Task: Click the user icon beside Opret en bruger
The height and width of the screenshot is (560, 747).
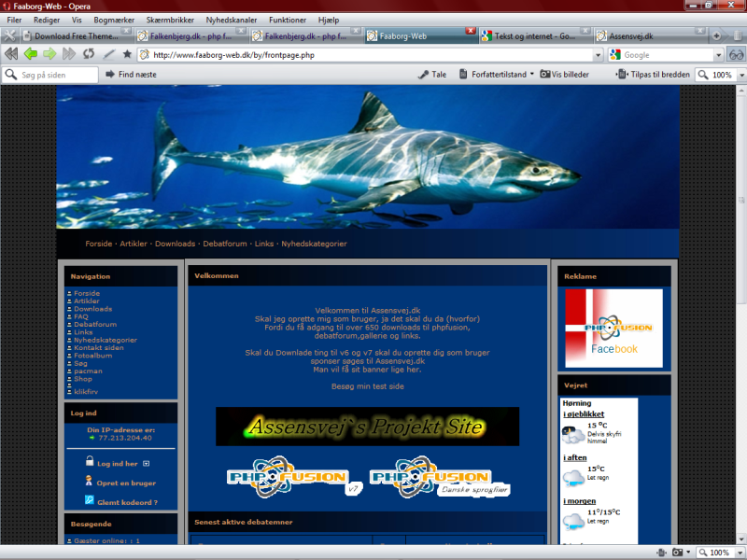Action: 89,481
